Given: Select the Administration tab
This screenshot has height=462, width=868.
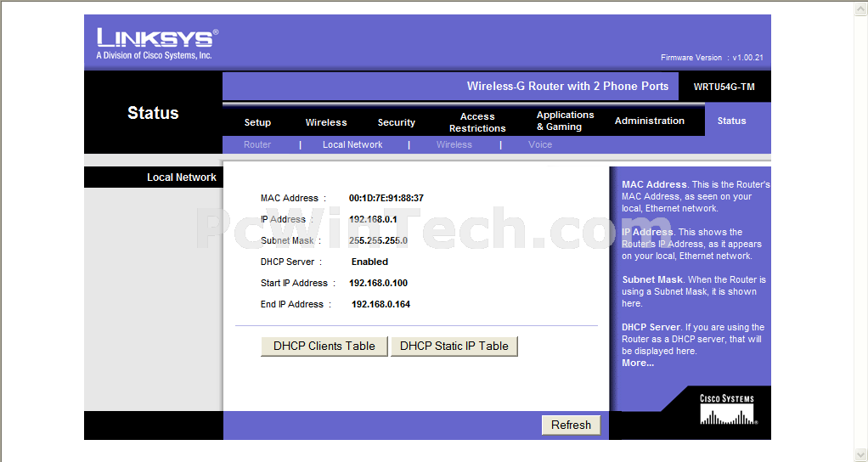Looking at the screenshot, I should pyautogui.click(x=650, y=121).
